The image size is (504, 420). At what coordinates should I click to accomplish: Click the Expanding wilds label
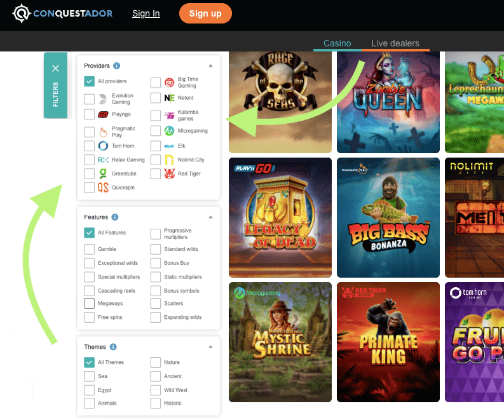point(183,317)
